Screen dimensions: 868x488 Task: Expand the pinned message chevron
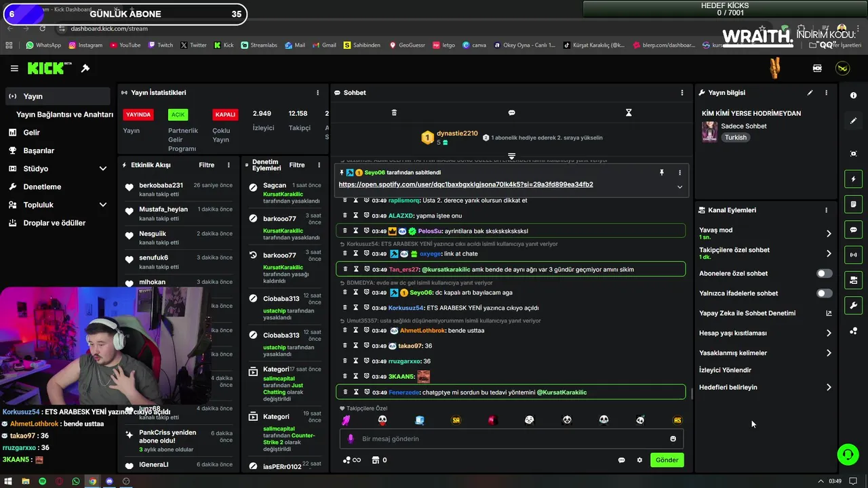point(679,187)
